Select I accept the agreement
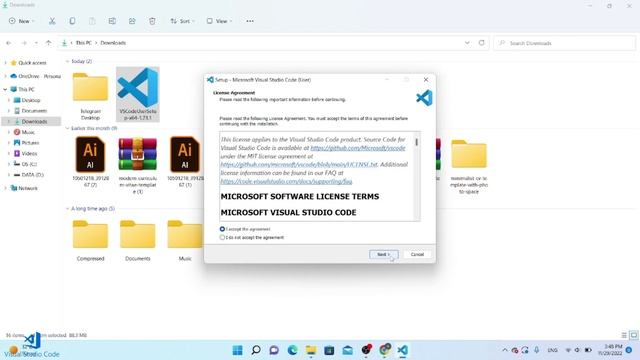Image resolution: width=640 pixels, height=360 pixels. [245, 229]
